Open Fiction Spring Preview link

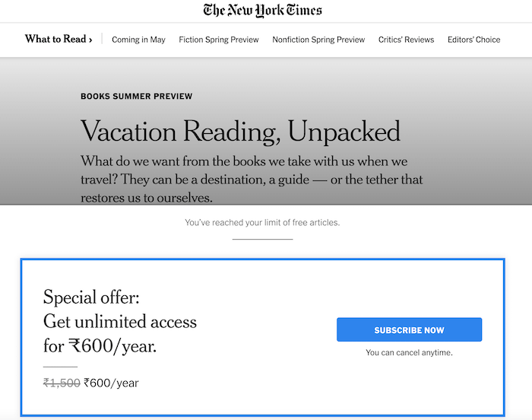[219, 40]
